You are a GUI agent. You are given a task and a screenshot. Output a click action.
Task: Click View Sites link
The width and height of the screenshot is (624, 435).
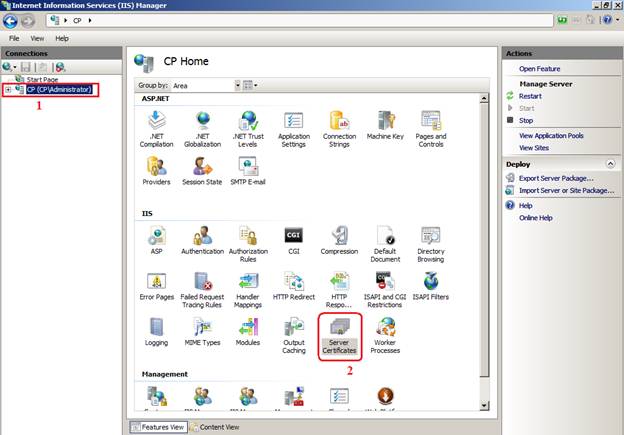tap(534, 148)
